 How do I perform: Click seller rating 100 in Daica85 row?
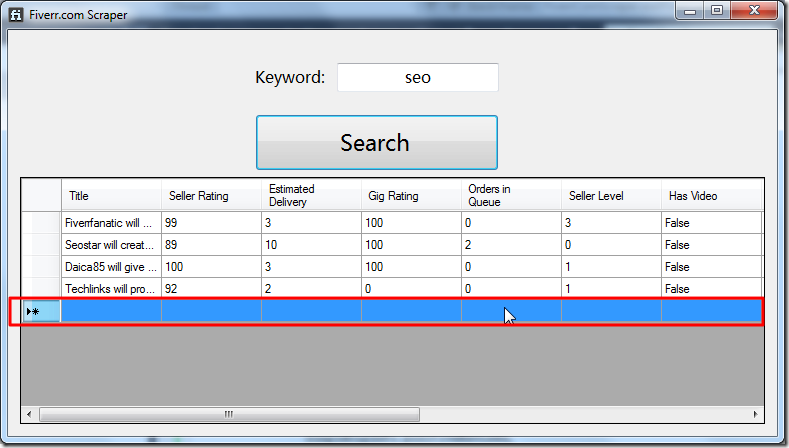[211, 267]
